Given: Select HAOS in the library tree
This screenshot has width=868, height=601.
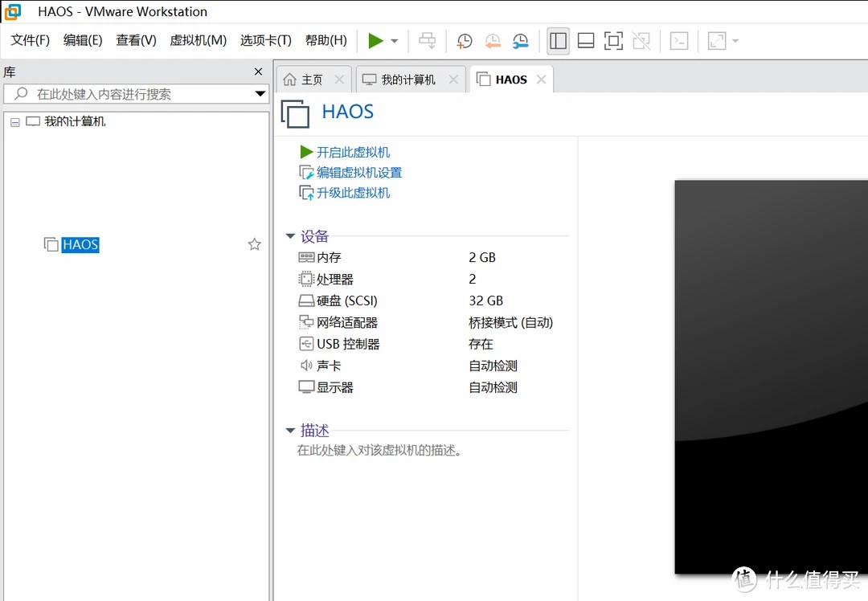Looking at the screenshot, I should (x=80, y=244).
